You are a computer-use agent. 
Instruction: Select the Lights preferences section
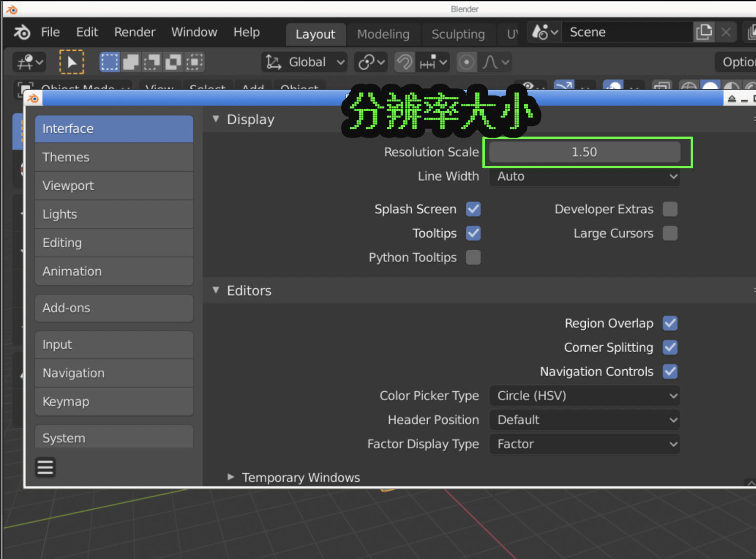114,214
